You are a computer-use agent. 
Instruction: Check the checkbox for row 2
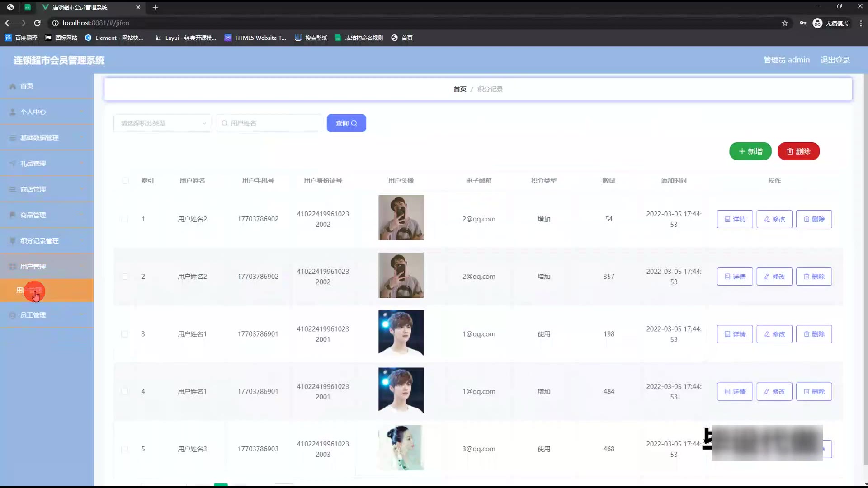tap(125, 277)
